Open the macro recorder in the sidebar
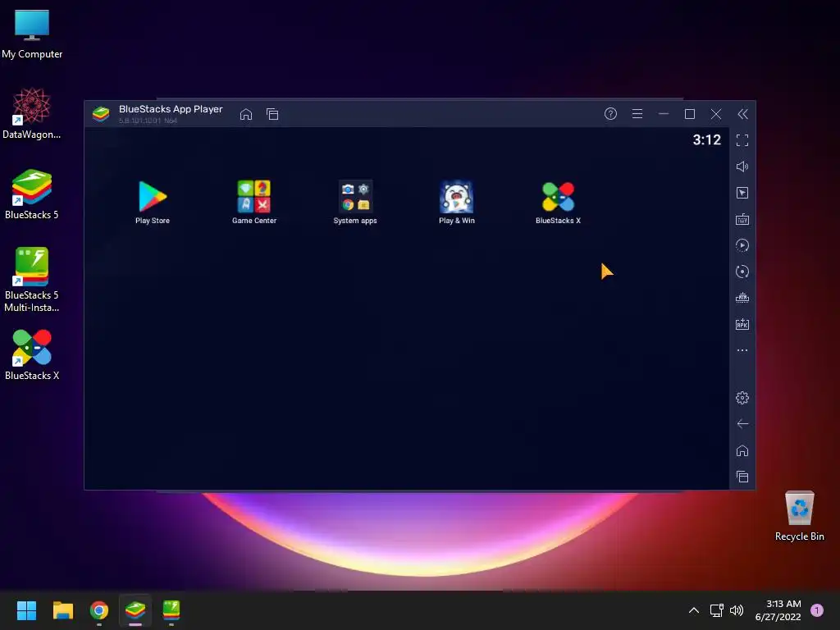The height and width of the screenshot is (630, 840). [742, 245]
